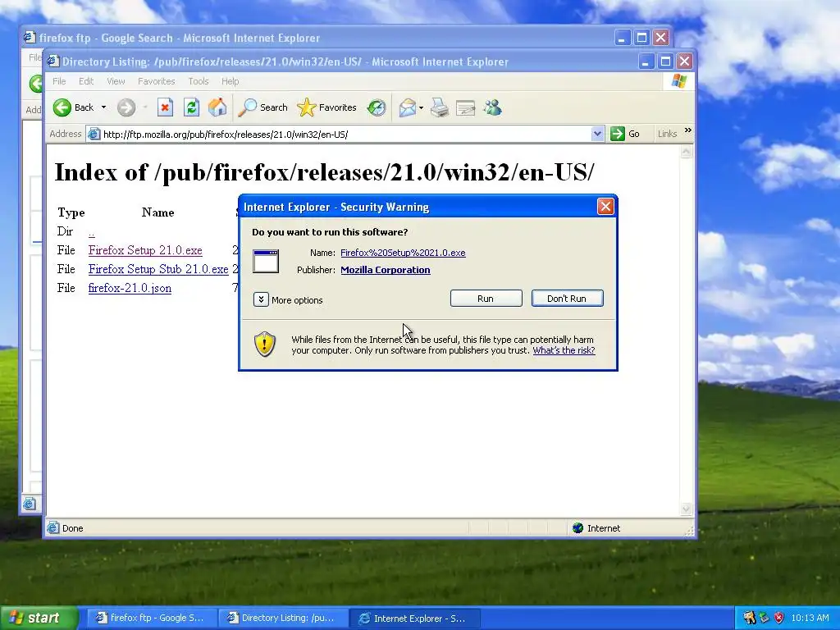This screenshot has width=840, height=630.
Task: Open the Favorites menu
Action: [157, 81]
